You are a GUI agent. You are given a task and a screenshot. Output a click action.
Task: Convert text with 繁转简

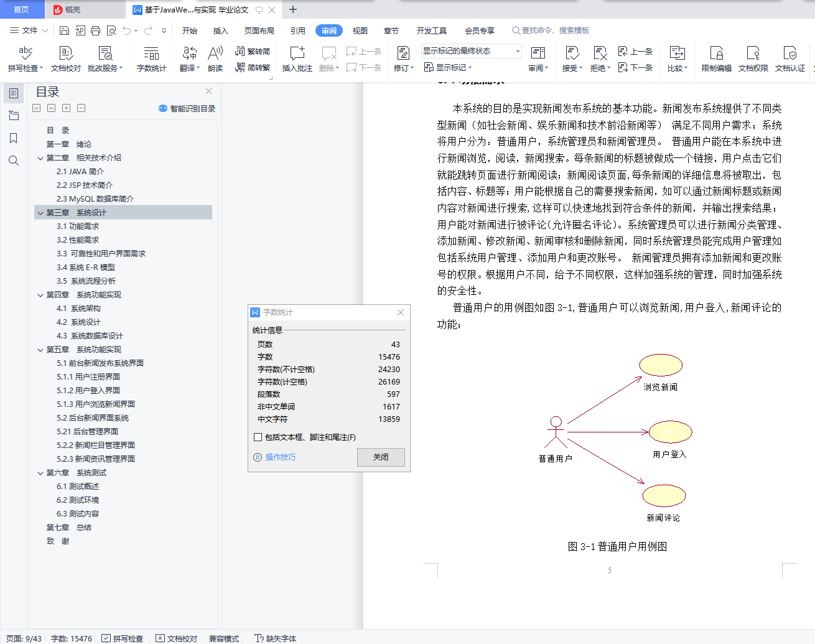253,51
